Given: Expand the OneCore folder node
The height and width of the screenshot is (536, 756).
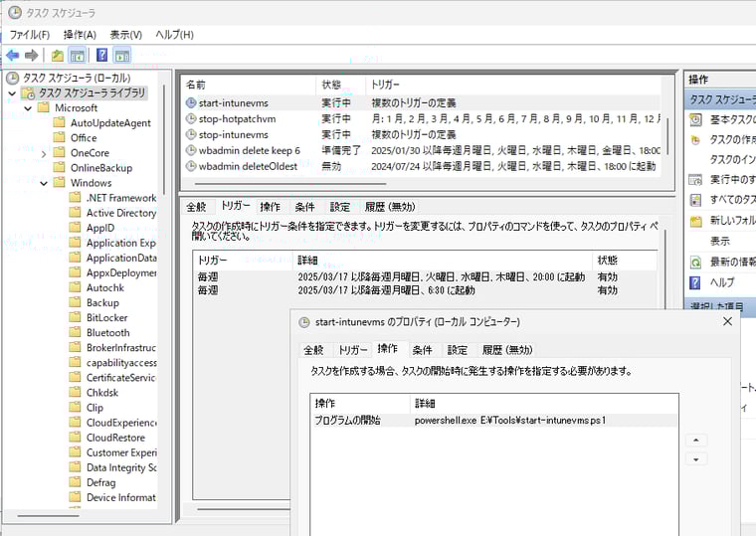Looking at the screenshot, I should click(44, 154).
